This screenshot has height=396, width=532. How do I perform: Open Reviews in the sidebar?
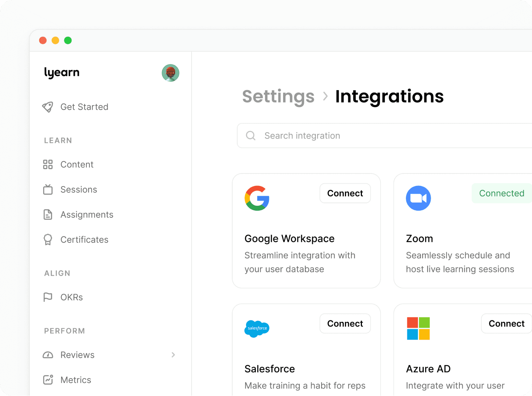77,355
